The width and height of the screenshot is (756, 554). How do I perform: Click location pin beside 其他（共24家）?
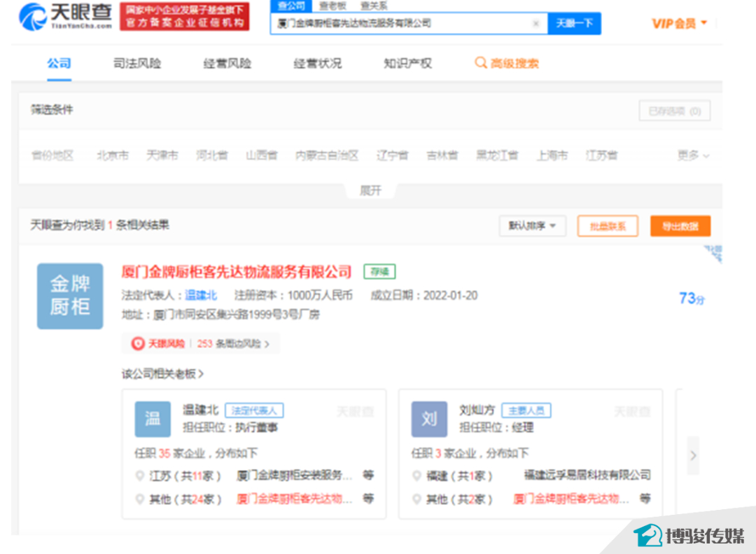pyautogui.click(x=140, y=499)
